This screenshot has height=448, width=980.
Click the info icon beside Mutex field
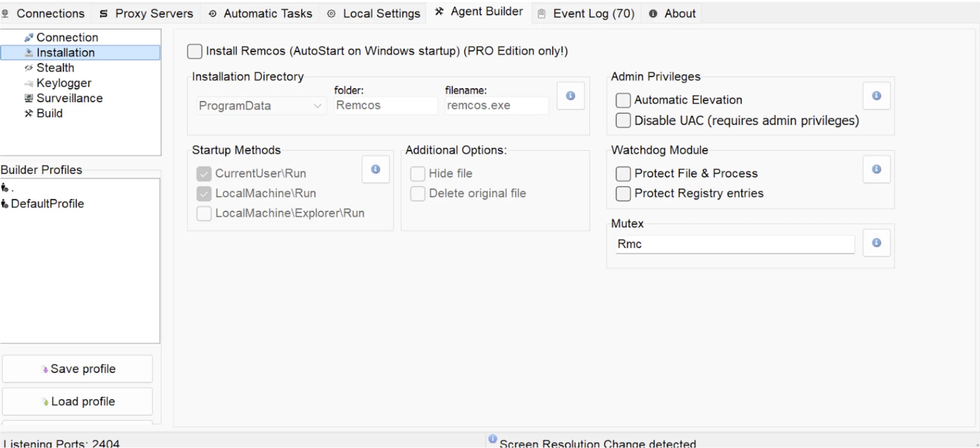pos(876,243)
